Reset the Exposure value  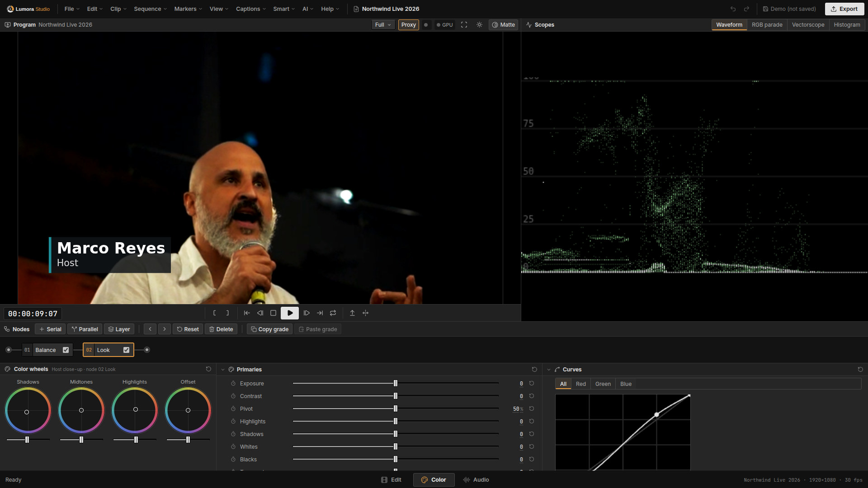coord(532,383)
